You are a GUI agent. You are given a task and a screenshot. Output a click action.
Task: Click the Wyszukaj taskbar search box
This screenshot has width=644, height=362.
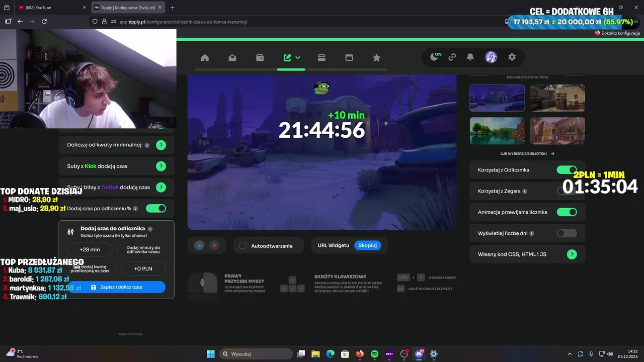click(x=256, y=354)
